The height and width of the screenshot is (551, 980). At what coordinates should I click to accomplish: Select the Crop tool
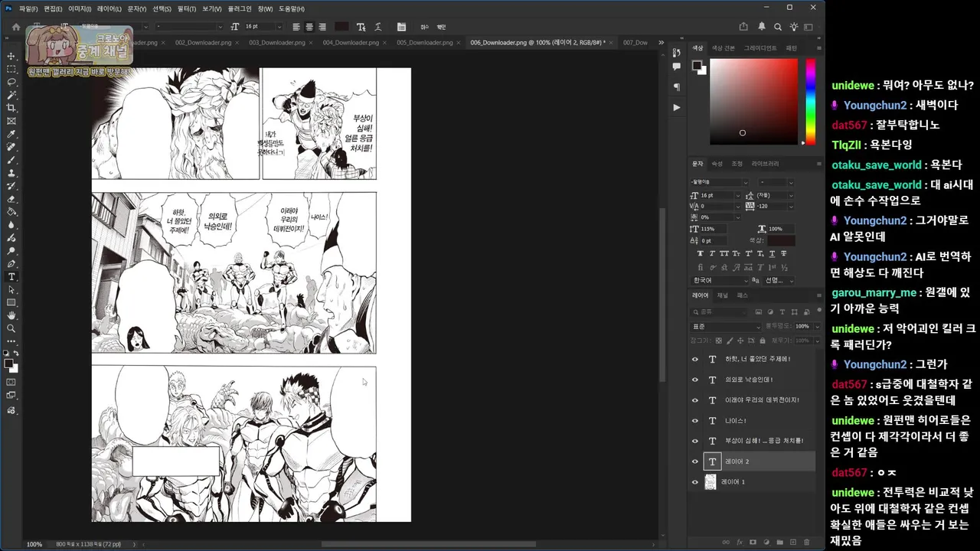click(x=11, y=108)
